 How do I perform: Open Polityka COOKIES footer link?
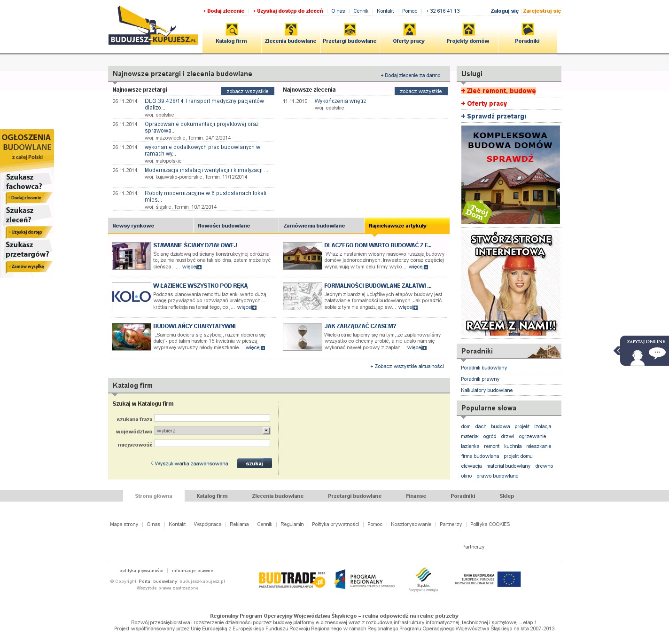coord(490,524)
